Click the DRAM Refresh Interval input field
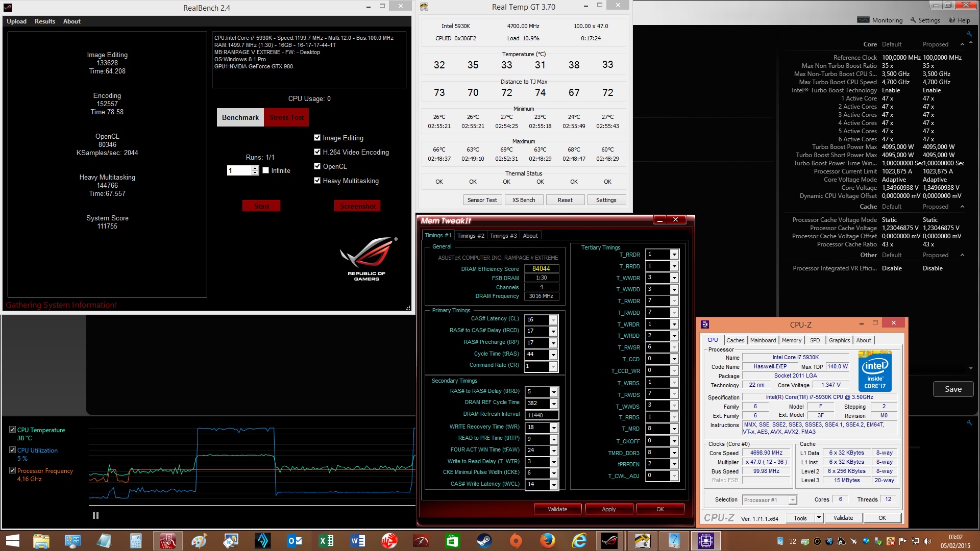 542,415
